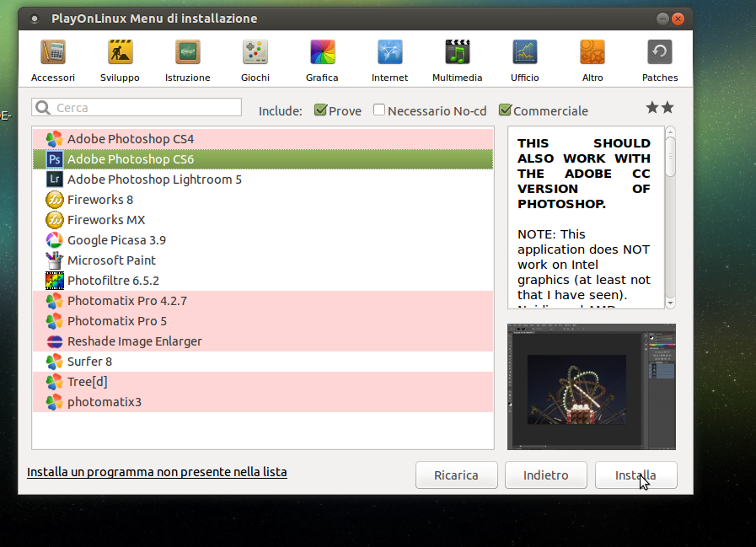Open the Patches category icon

point(660,52)
